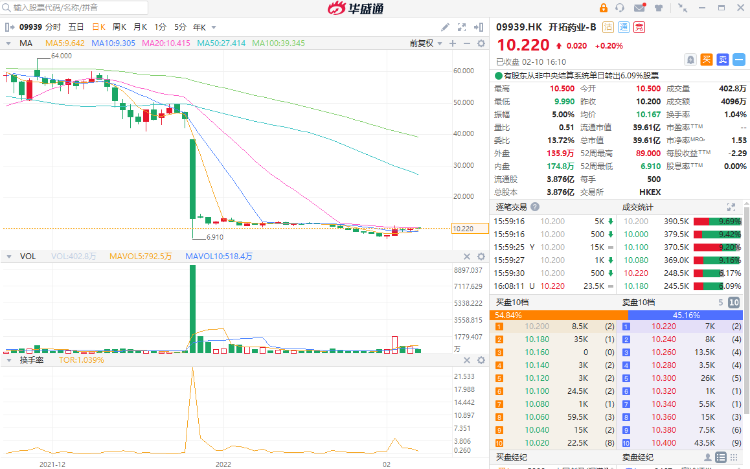
Task: Select the 年K chart tab
Action: click(x=199, y=27)
